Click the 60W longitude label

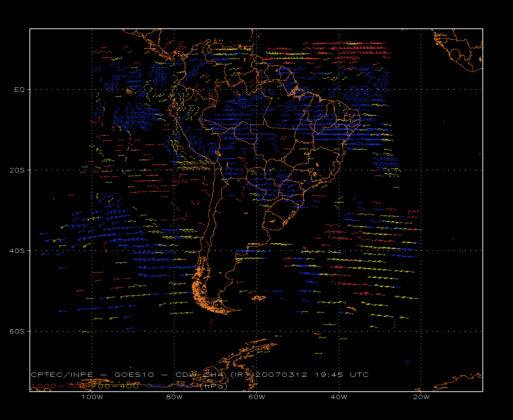click(x=257, y=397)
